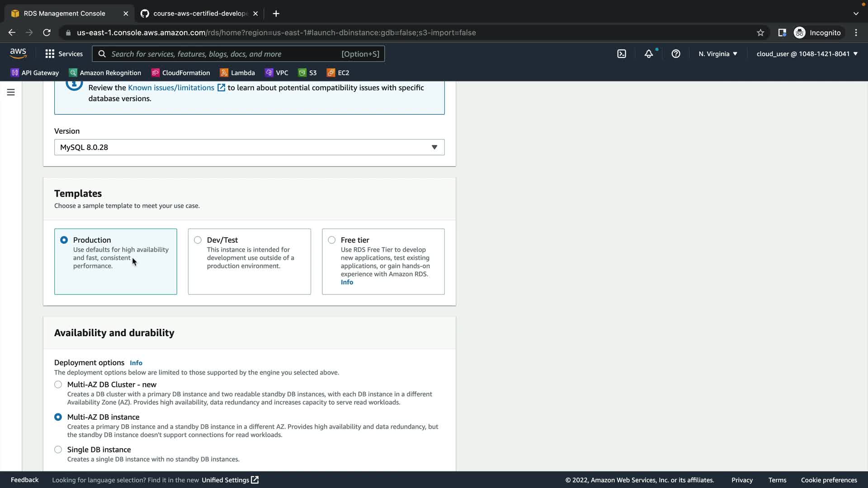868x488 pixels.
Task: Bookmark page with star icon
Action: [x=760, y=33]
